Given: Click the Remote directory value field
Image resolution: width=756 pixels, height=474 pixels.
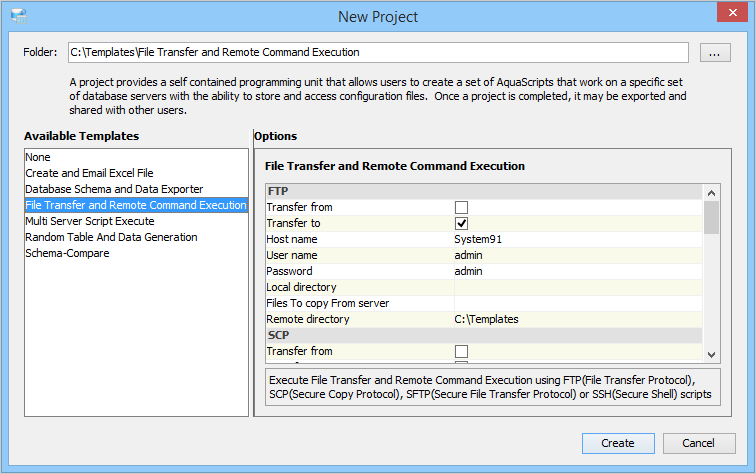Looking at the screenshot, I should pyautogui.click(x=577, y=319).
